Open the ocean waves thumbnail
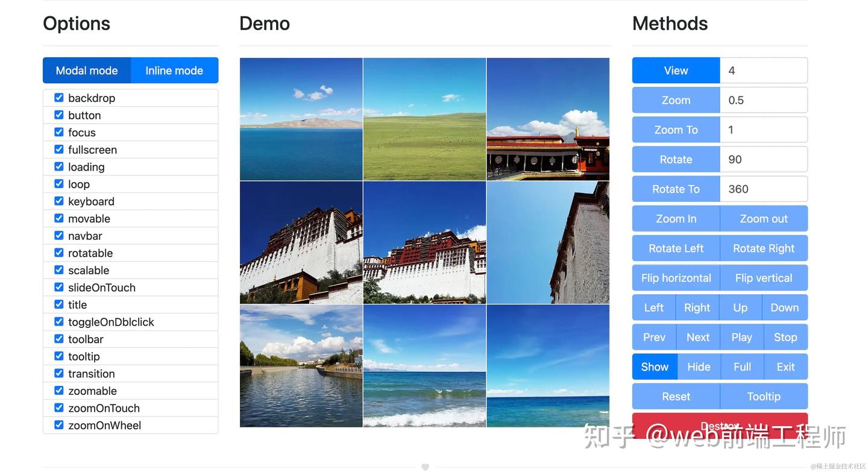Screen dimensions: 868x472 (x=424, y=366)
